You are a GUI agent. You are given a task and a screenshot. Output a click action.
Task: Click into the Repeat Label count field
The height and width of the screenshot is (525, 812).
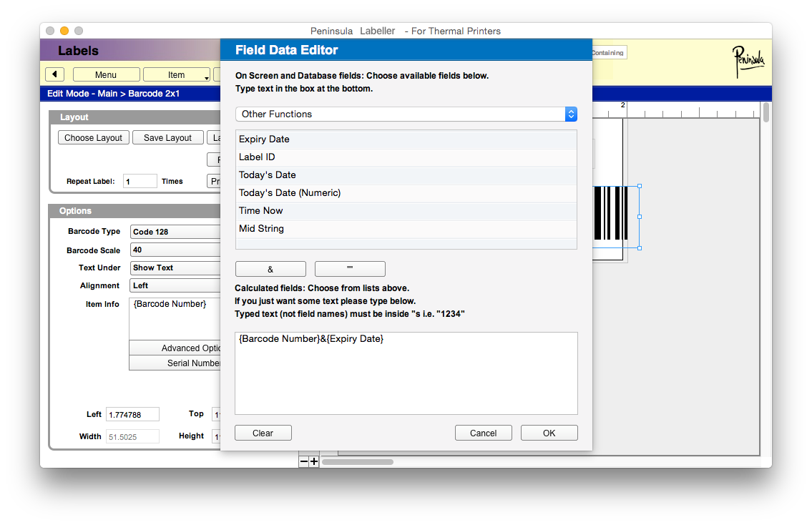tap(140, 182)
